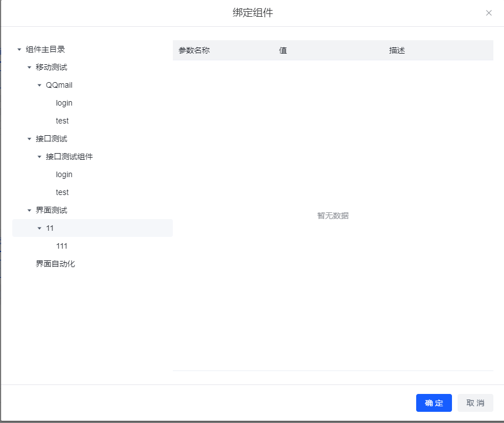Select test under QQmail
The width and height of the screenshot is (504, 423).
62,121
